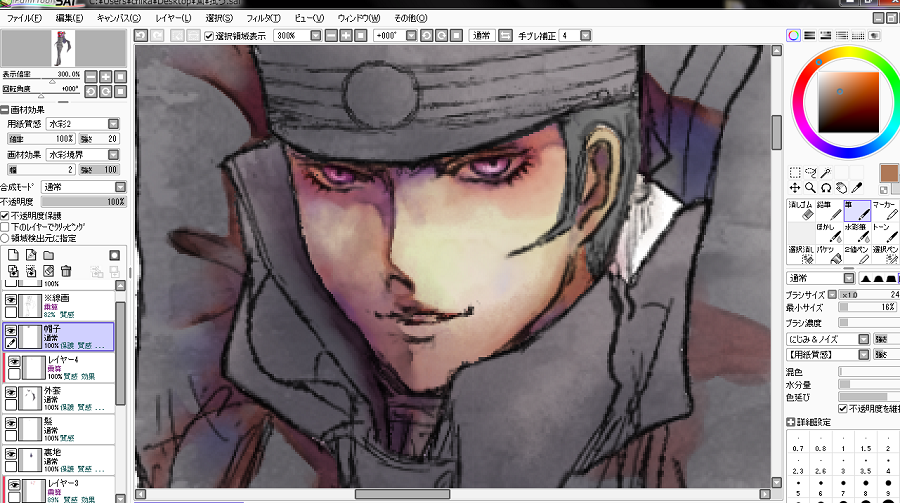900x503 pixels.
Task: Open the 手ブレ補正 stabilizer dropdown
Action: (x=585, y=36)
